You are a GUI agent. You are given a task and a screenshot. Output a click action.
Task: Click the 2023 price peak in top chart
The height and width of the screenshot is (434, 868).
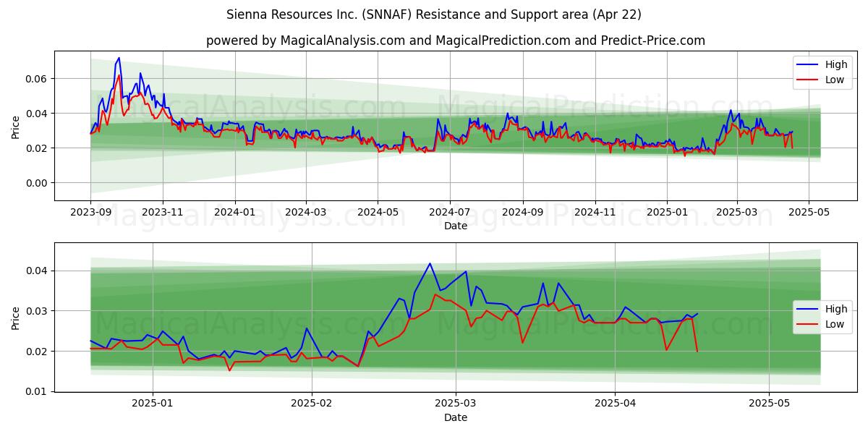119,58
